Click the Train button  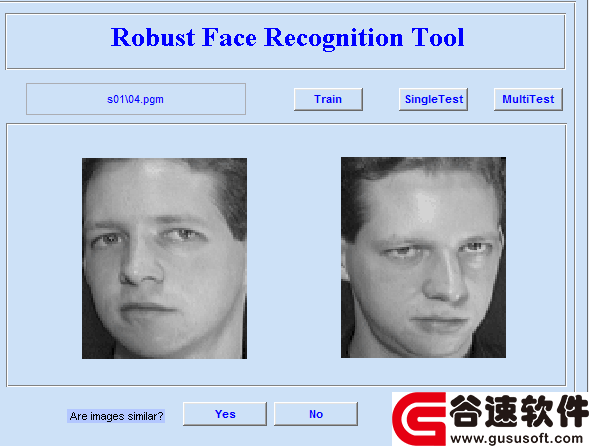(328, 99)
